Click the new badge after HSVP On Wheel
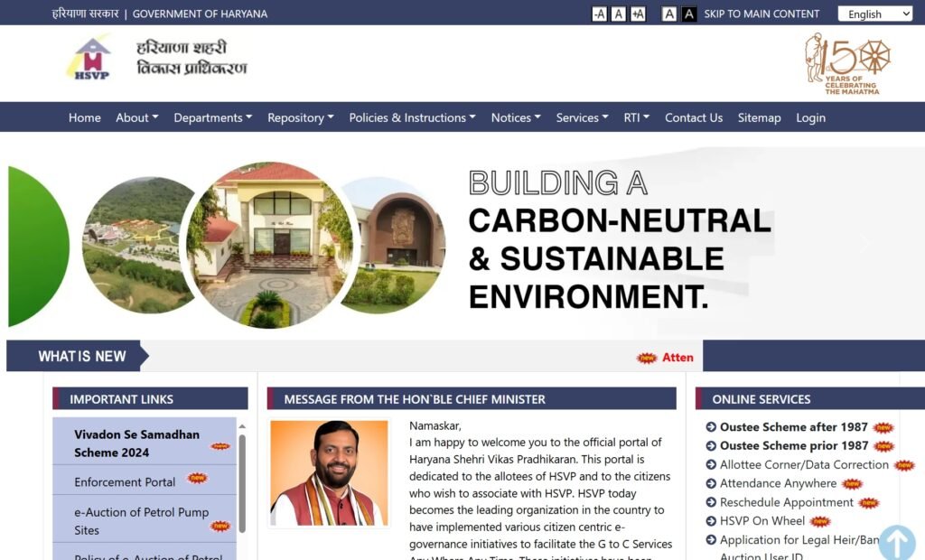The height and width of the screenshot is (560, 925). coord(820,522)
